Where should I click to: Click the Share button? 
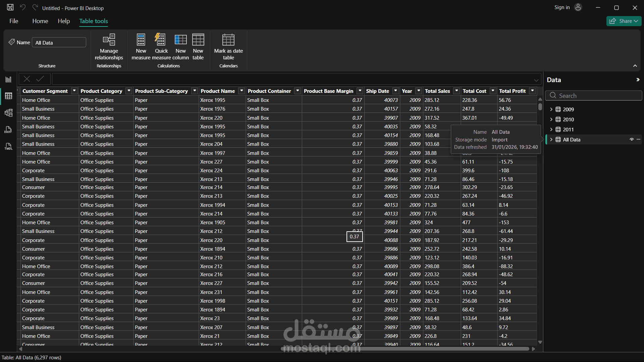(624, 21)
